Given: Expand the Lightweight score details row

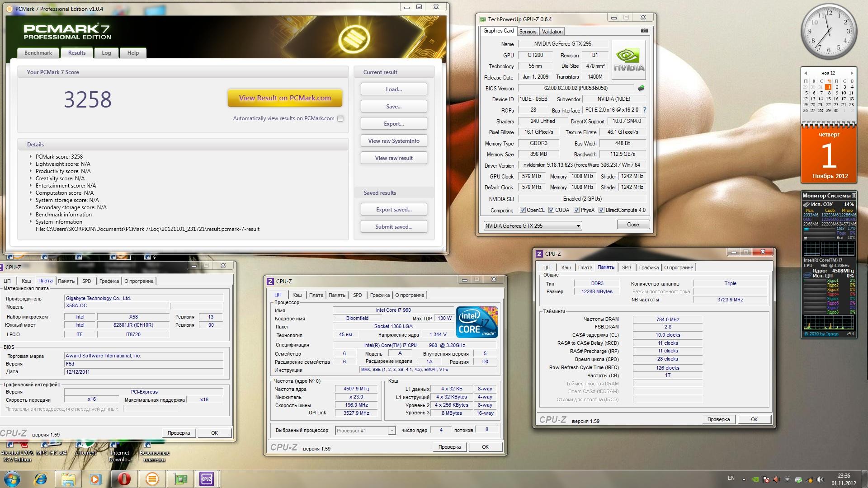Looking at the screenshot, I should (31, 164).
